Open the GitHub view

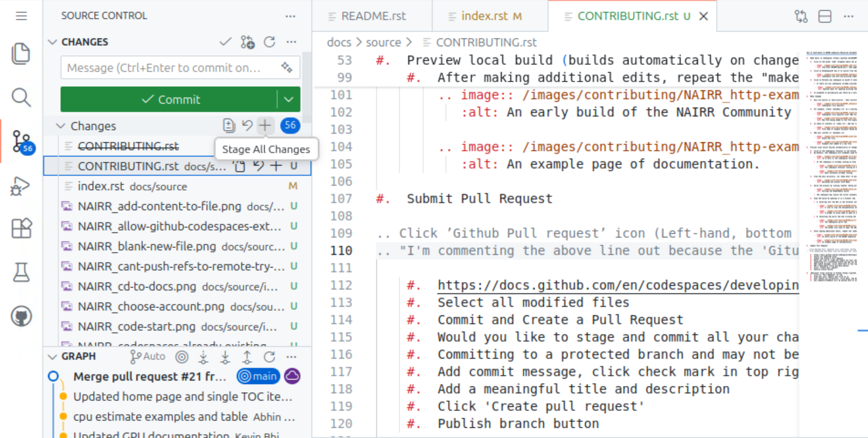21,316
